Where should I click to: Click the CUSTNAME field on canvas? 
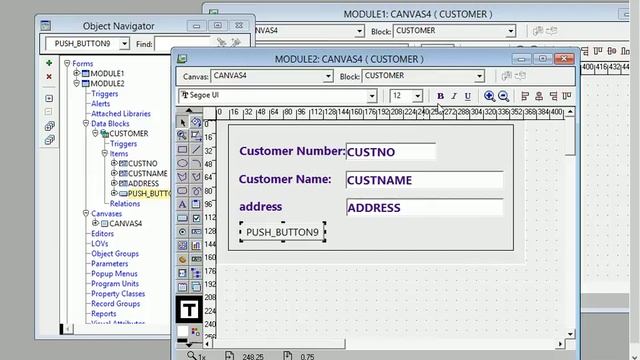point(424,180)
